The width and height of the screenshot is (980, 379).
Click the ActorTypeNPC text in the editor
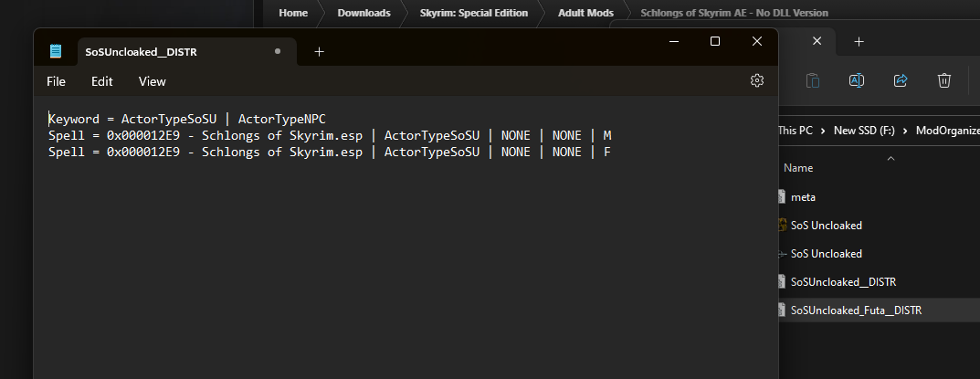coord(282,119)
